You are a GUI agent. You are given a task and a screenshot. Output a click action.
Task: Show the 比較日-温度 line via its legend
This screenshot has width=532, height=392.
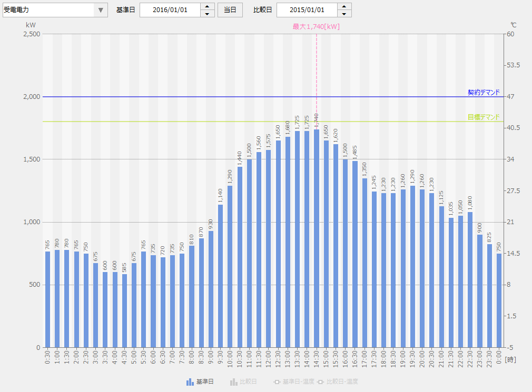[x=320, y=381]
